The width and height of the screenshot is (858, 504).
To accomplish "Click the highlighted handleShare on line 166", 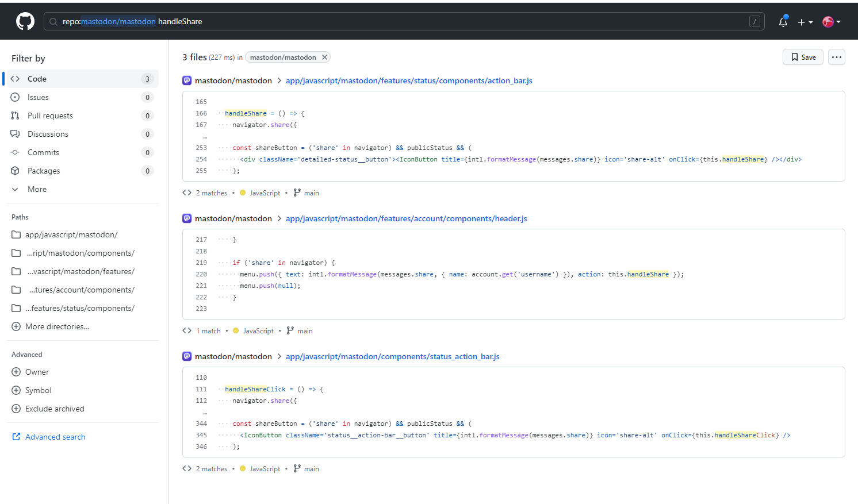I will [246, 113].
